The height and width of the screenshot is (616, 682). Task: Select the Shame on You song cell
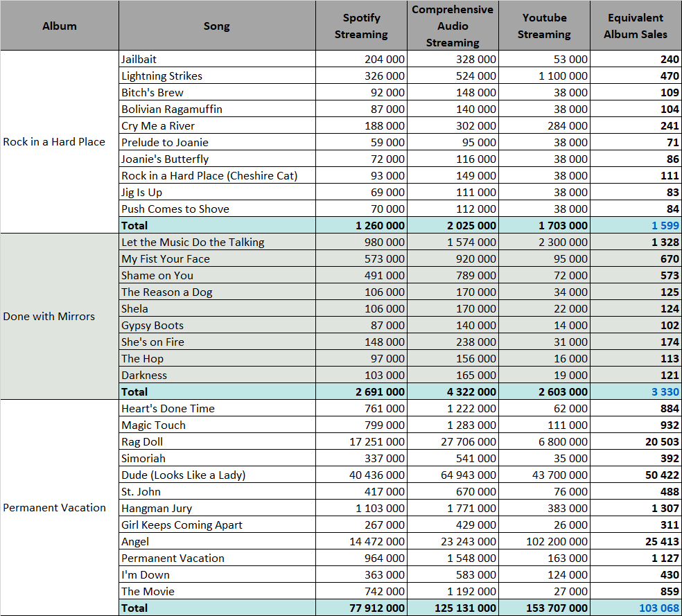(x=217, y=275)
